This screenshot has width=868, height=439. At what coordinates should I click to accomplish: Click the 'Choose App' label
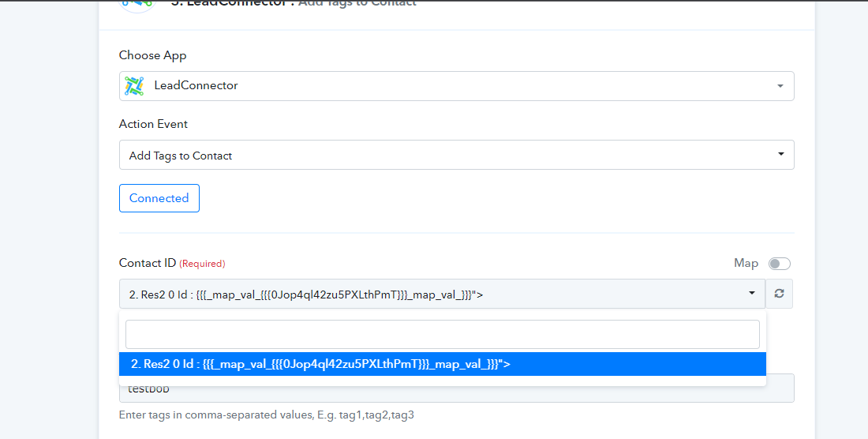tap(153, 55)
